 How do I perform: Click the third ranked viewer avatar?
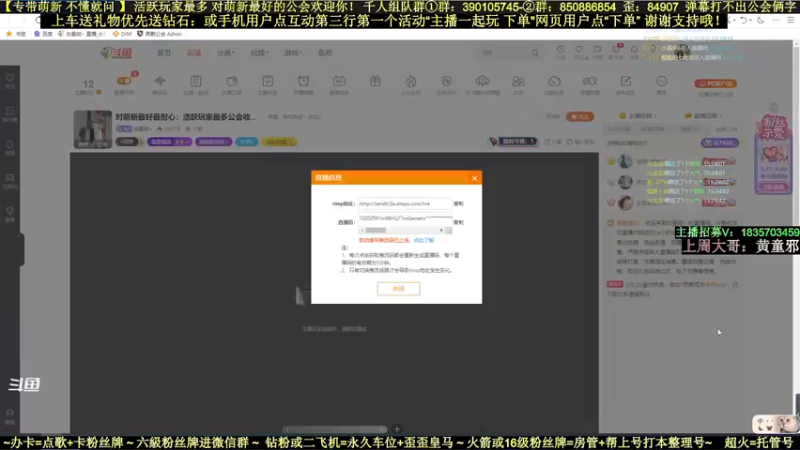click(x=625, y=203)
